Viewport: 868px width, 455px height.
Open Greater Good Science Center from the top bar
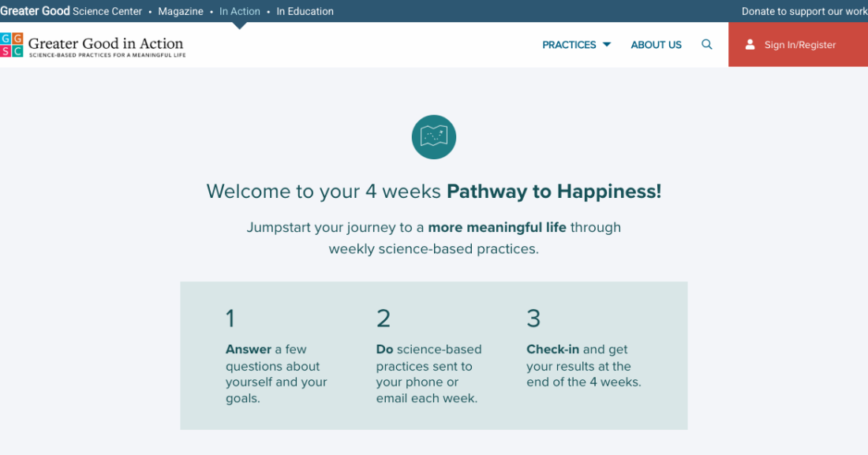71,11
